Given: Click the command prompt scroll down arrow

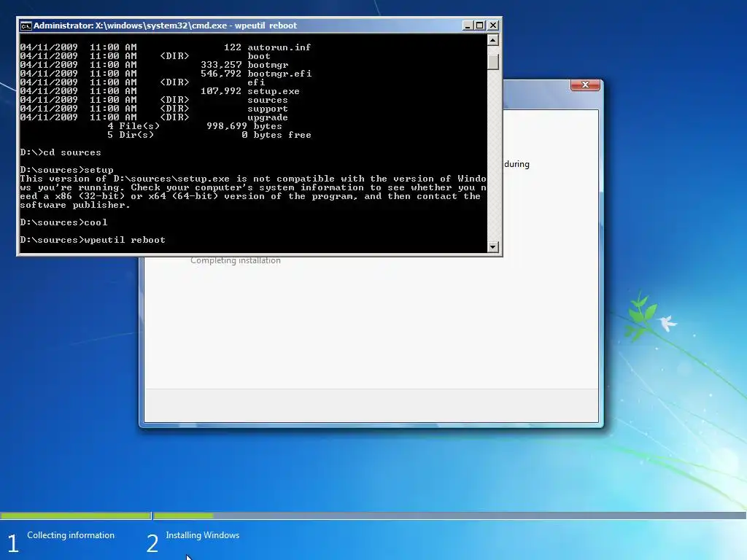Looking at the screenshot, I should 493,246.
